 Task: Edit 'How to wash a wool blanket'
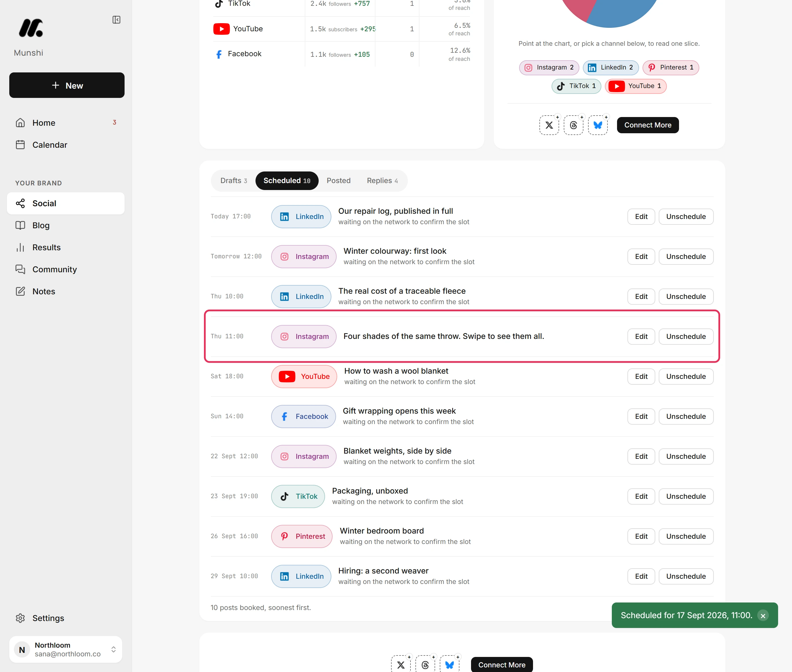click(641, 377)
